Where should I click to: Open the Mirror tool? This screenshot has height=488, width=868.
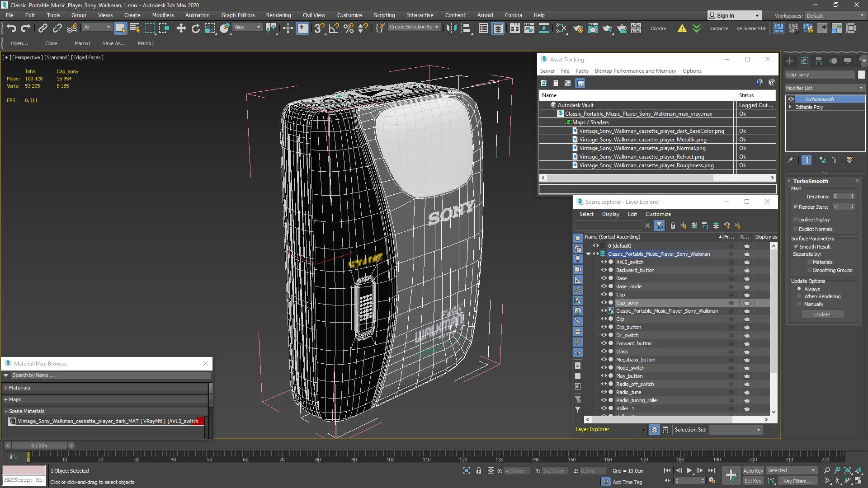[x=451, y=28]
